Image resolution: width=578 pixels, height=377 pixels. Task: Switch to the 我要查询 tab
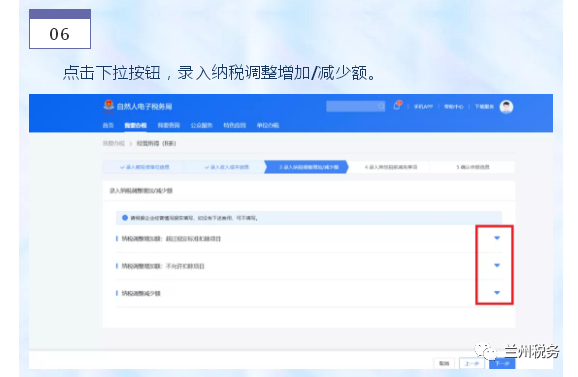coord(168,125)
